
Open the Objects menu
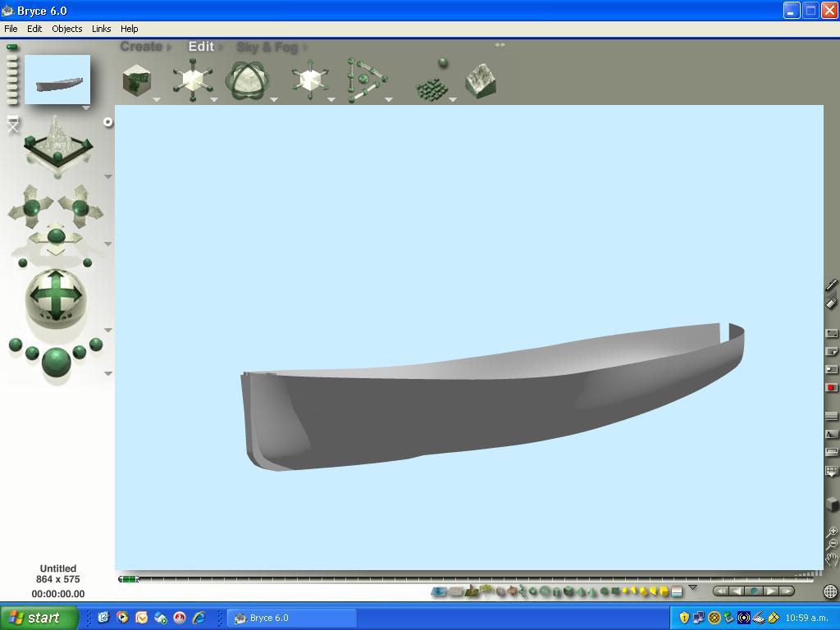tap(66, 28)
